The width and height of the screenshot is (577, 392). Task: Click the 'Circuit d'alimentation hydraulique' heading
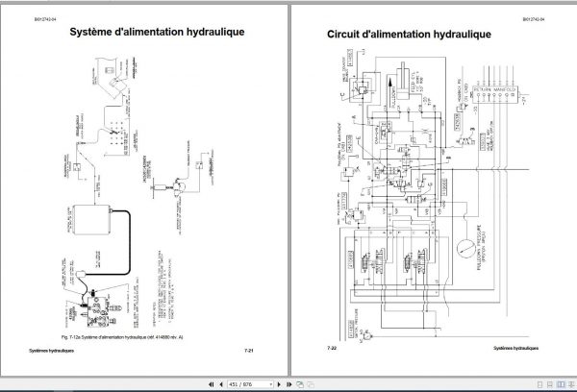click(x=410, y=35)
